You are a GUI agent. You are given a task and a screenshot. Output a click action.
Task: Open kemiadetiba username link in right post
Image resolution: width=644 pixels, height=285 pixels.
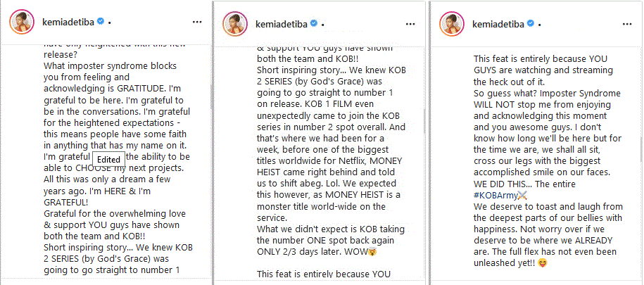point(494,22)
